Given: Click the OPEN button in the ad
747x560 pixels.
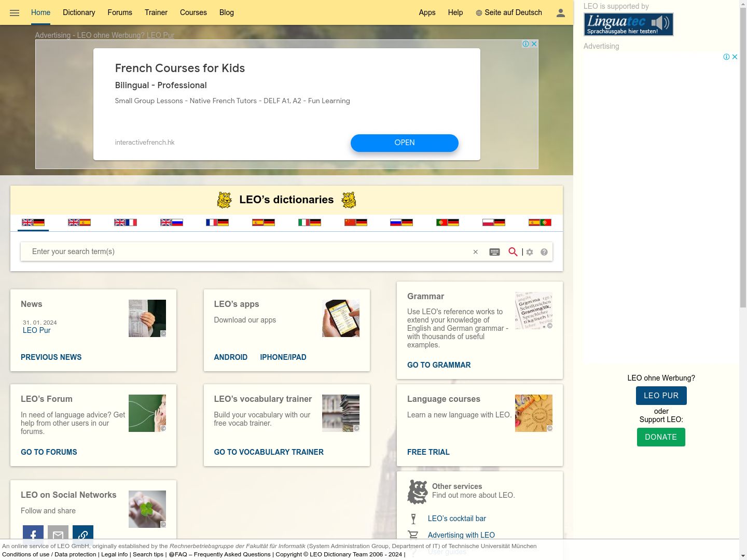Looking at the screenshot, I should pos(405,143).
